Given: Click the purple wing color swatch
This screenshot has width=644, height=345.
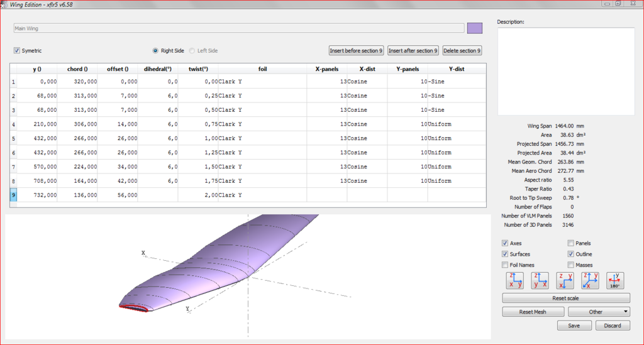Looking at the screenshot, I should point(475,28).
